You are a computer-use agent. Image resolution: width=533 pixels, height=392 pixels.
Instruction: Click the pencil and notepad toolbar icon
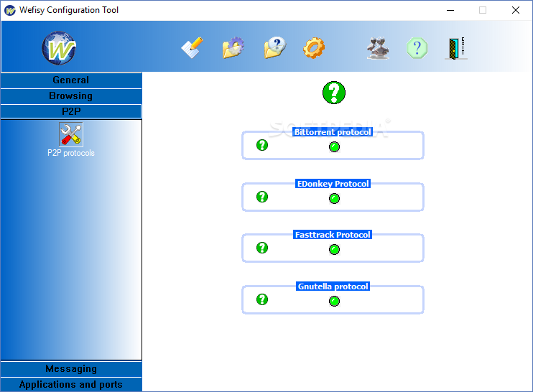tap(192, 47)
